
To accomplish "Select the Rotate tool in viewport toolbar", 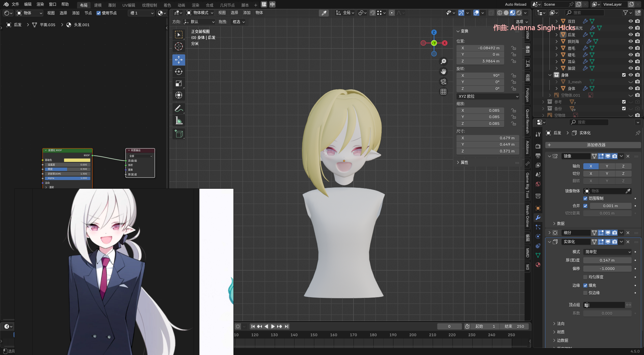I will [x=178, y=72].
